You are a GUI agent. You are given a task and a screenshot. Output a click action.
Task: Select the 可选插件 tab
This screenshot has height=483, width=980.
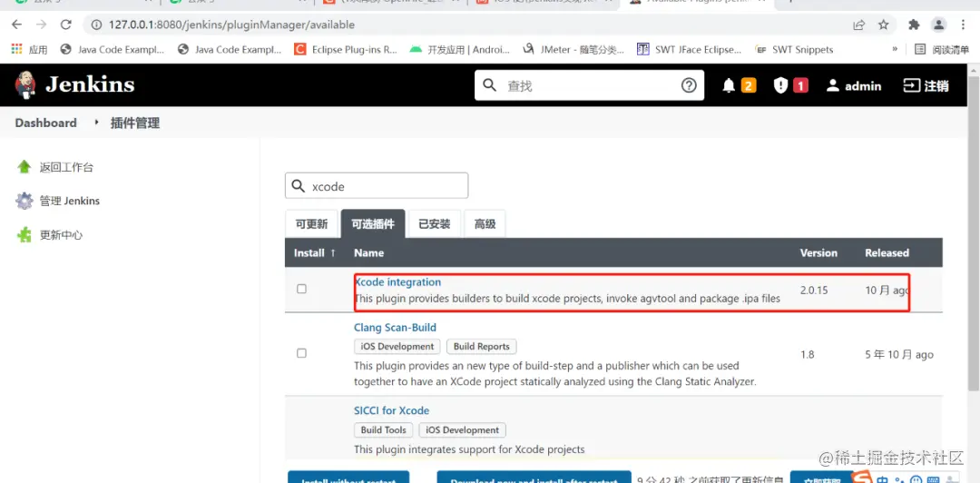point(373,224)
